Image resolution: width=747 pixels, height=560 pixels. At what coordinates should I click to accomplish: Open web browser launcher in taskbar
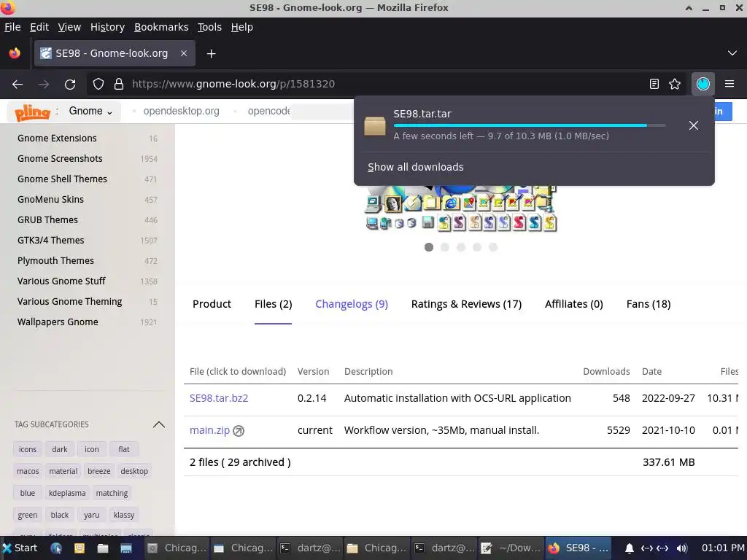pyautogui.click(x=56, y=548)
